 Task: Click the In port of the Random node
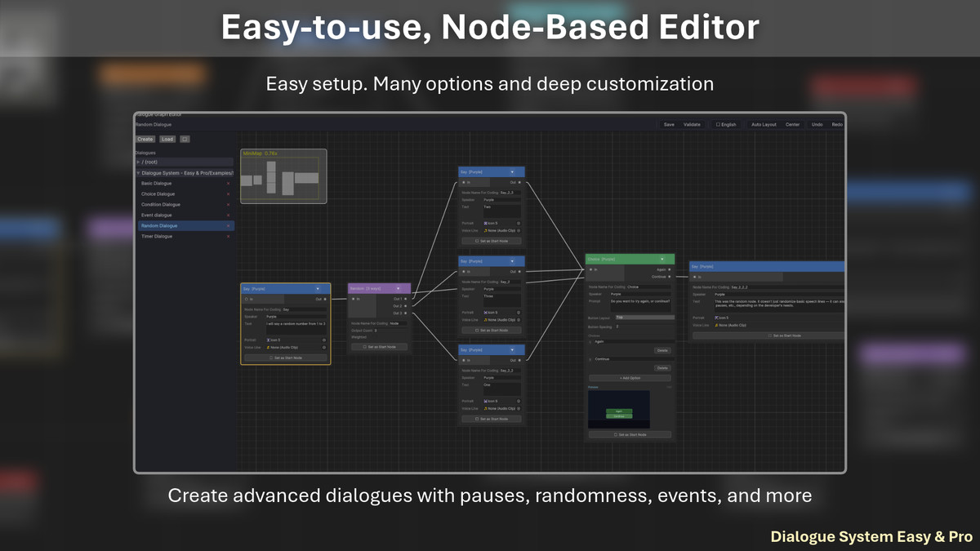[353, 299]
